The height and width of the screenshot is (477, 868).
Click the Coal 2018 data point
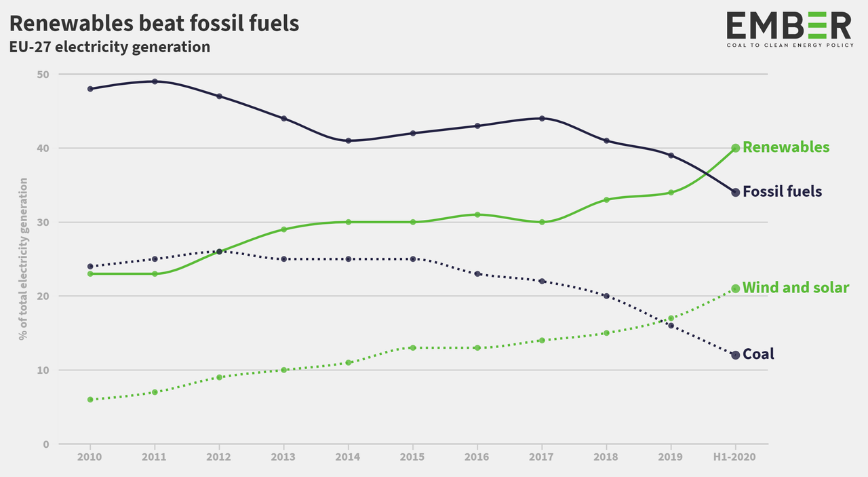tap(607, 296)
